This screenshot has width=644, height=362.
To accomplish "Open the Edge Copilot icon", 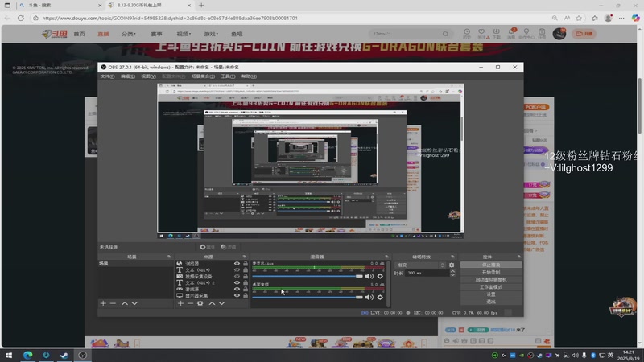I will (635, 18).
